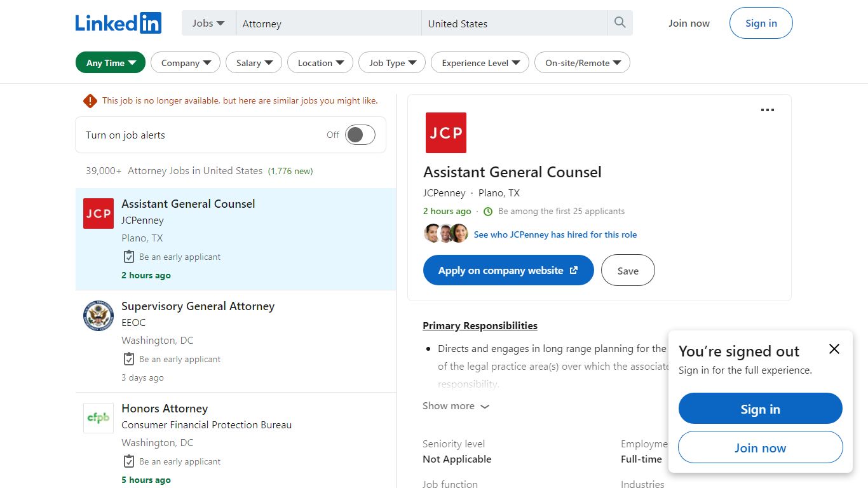The width and height of the screenshot is (868, 488).
Task: Select the Assistant General Counsel list item
Action: (236, 239)
